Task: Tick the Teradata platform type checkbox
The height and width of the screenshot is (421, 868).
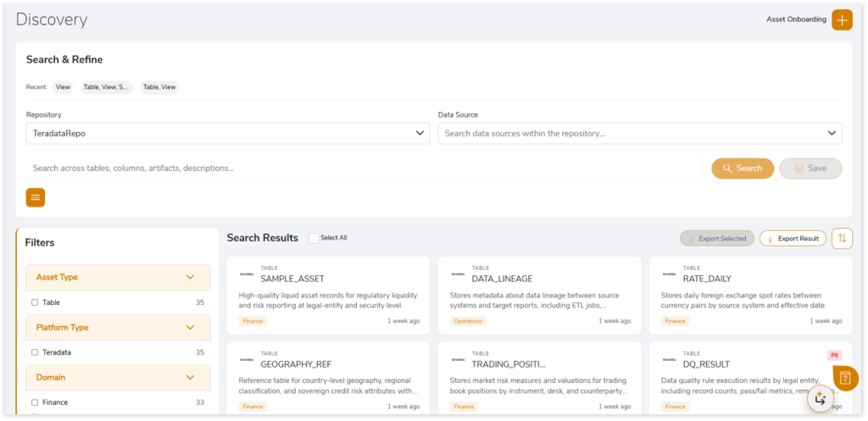Action: [35, 352]
